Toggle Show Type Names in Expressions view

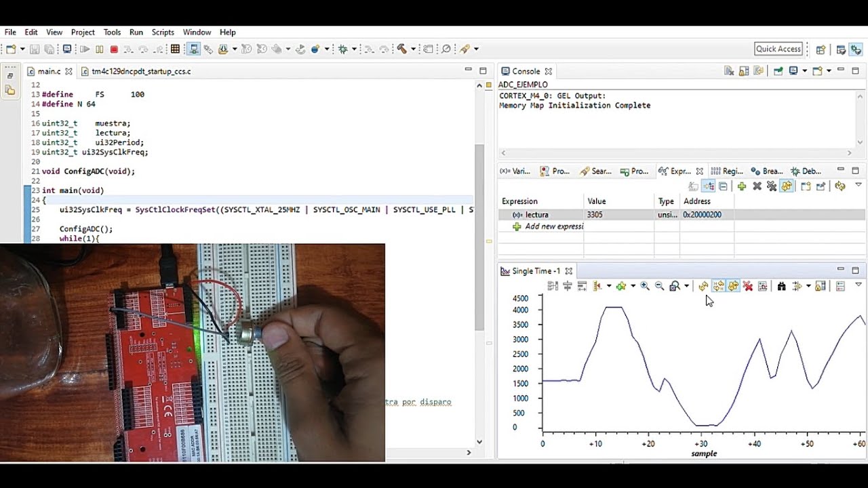click(693, 186)
